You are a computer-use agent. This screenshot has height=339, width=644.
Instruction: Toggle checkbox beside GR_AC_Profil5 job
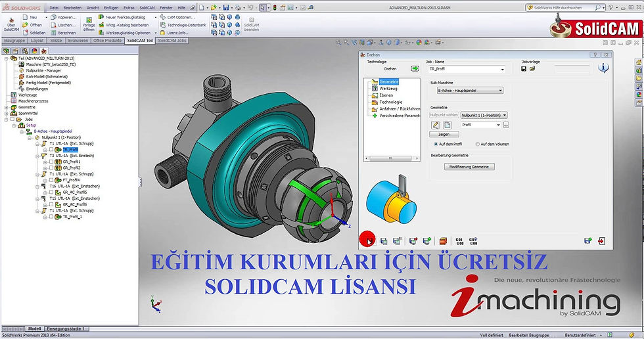51,192
